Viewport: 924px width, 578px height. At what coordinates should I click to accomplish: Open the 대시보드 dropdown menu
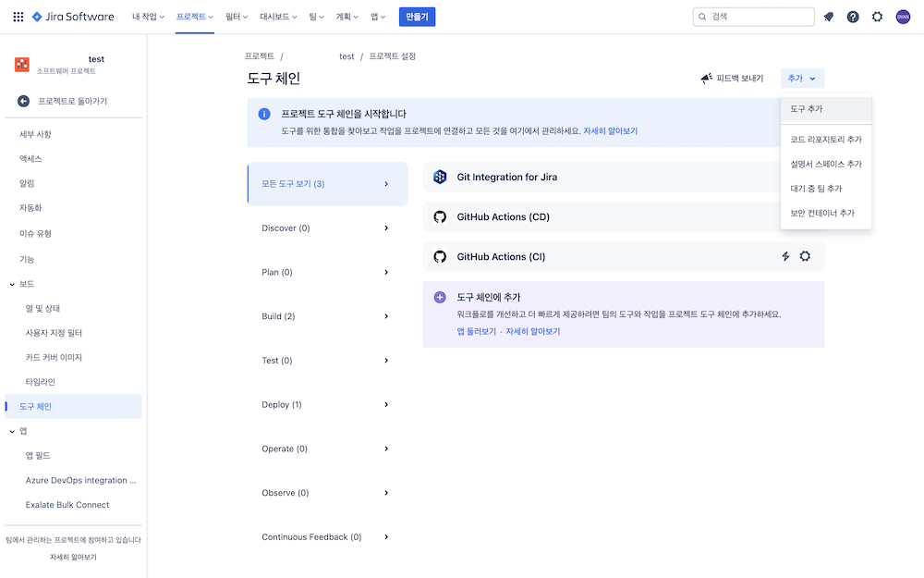[x=278, y=17]
